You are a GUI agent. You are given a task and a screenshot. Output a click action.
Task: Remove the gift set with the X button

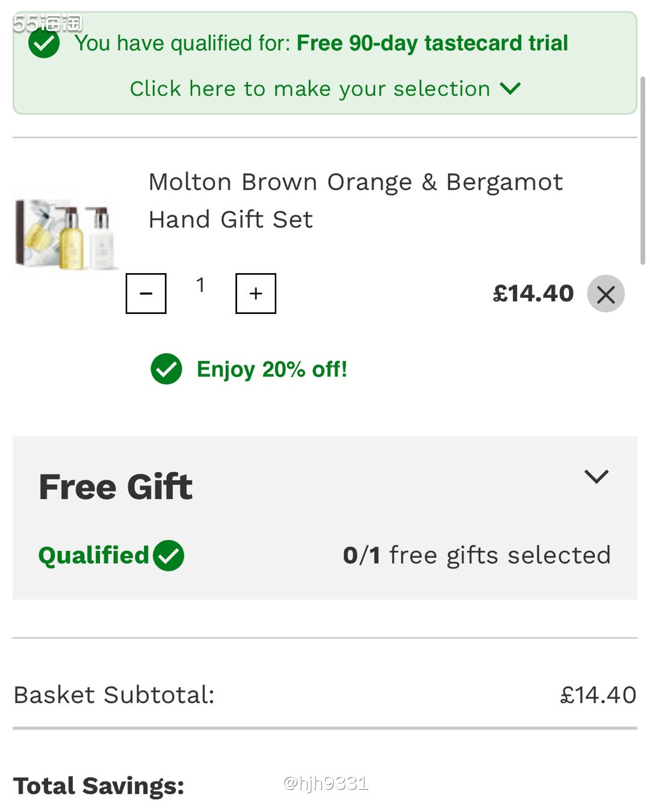coord(605,294)
